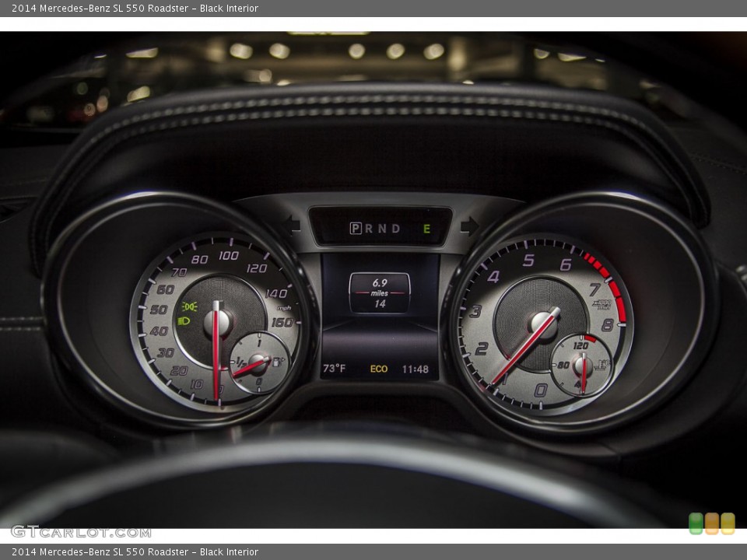Click the yellow ECO indicator

tap(379, 369)
